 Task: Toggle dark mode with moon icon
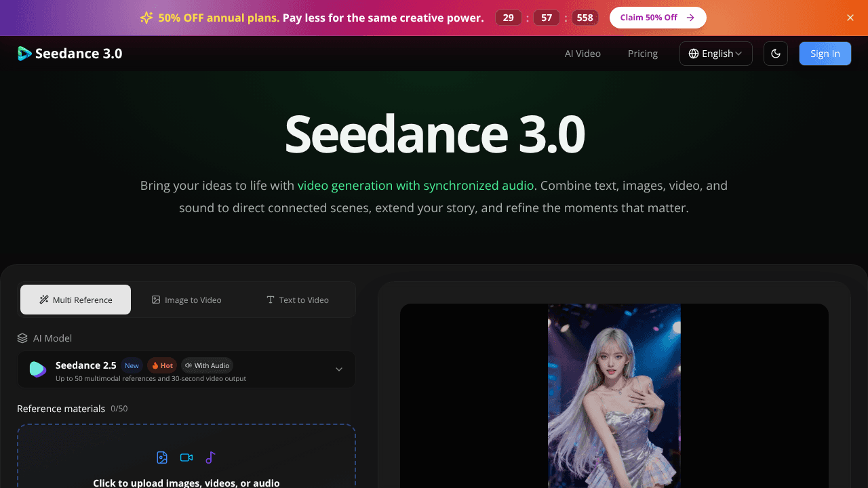(776, 54)
